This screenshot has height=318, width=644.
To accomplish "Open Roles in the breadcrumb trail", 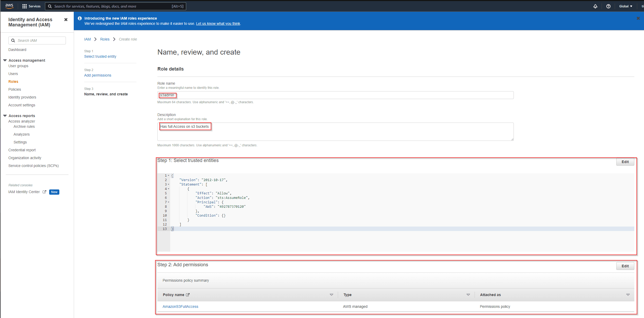I will click(x=105, y=39).
